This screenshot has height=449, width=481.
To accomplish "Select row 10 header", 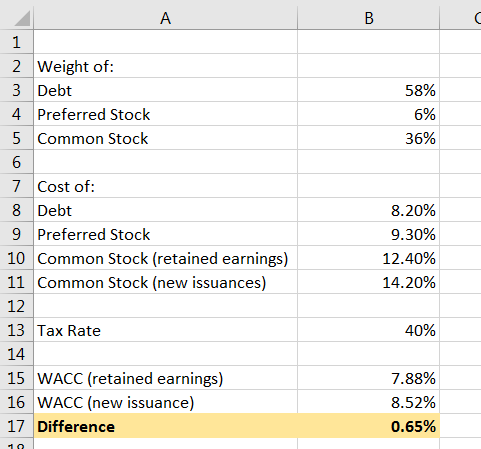I will click(x=16, y=258).
